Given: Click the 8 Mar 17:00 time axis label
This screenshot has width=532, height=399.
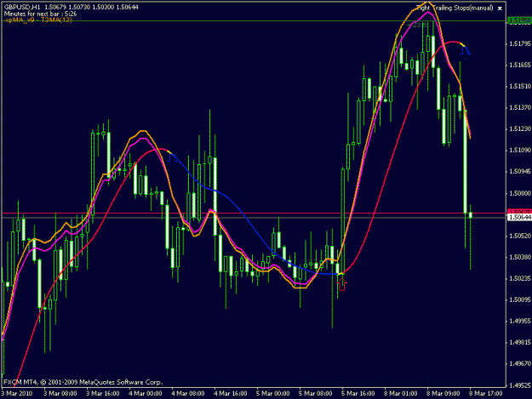Looking at the screenshot, I should pos(486,393).
